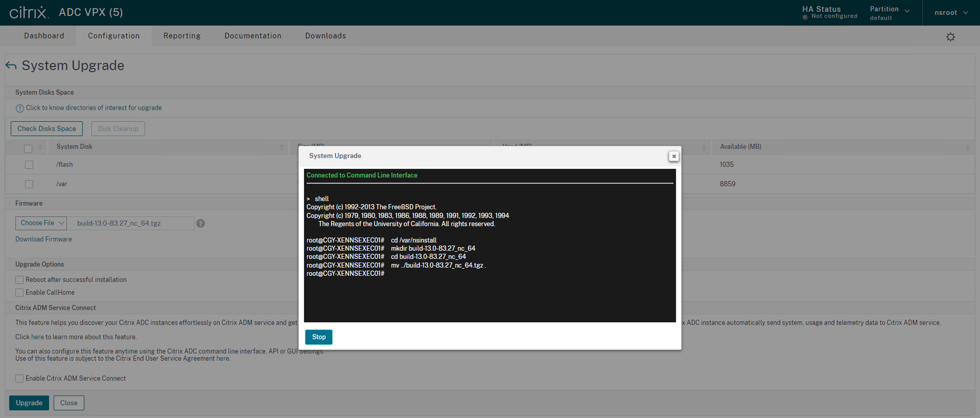Click the firmware help question mark icon

201,223
